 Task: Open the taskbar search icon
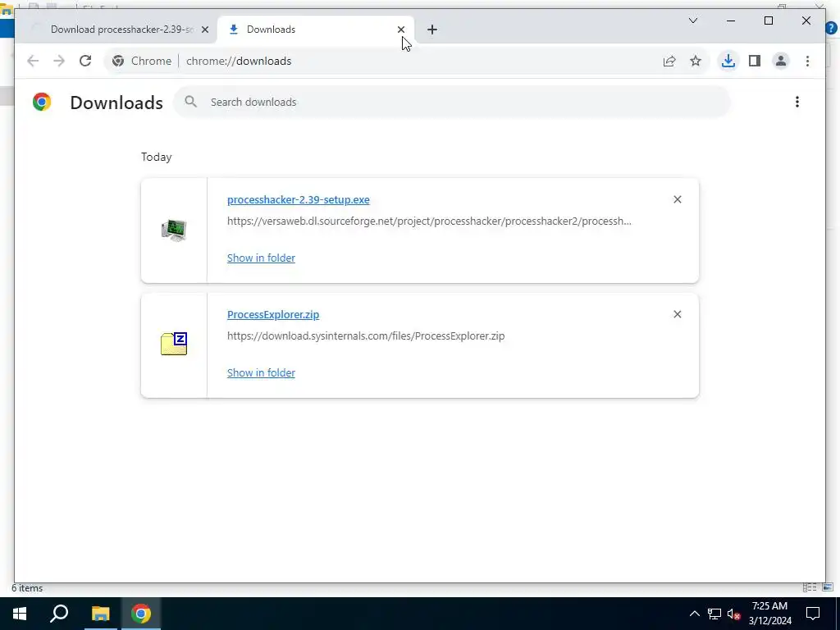click(59, 614)
